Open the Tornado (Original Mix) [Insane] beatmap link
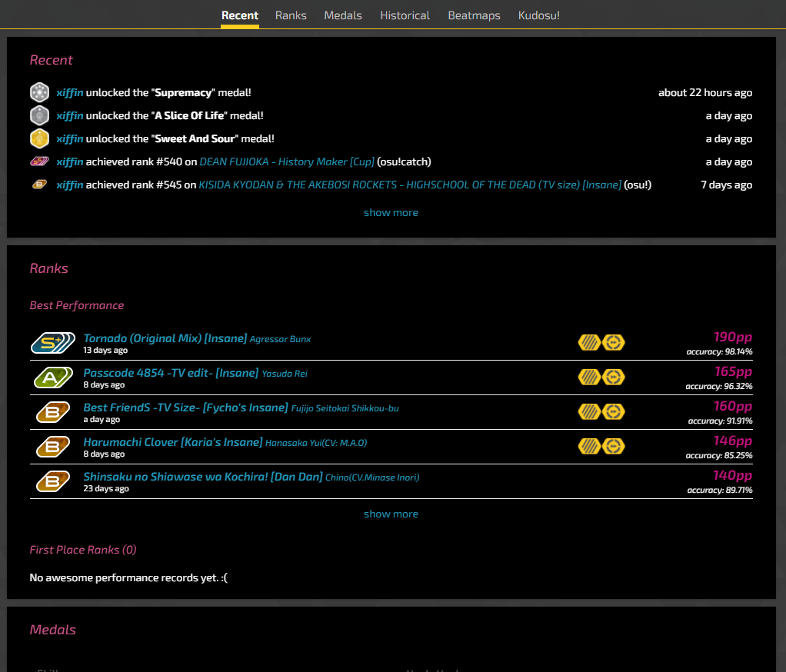Screen dimensions: 786x672 click(x=165, y=338)
